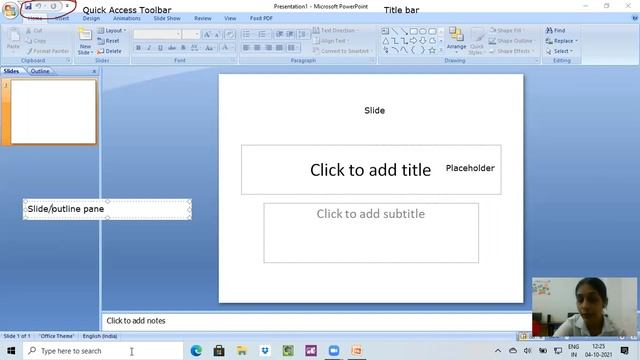Delete the slide using Delete button
This screenshot has height=360, width=640.
tap(109, 51)
